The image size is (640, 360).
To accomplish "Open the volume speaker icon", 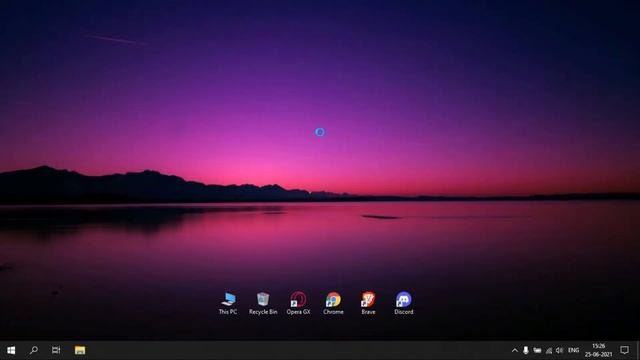I will 560,350.
